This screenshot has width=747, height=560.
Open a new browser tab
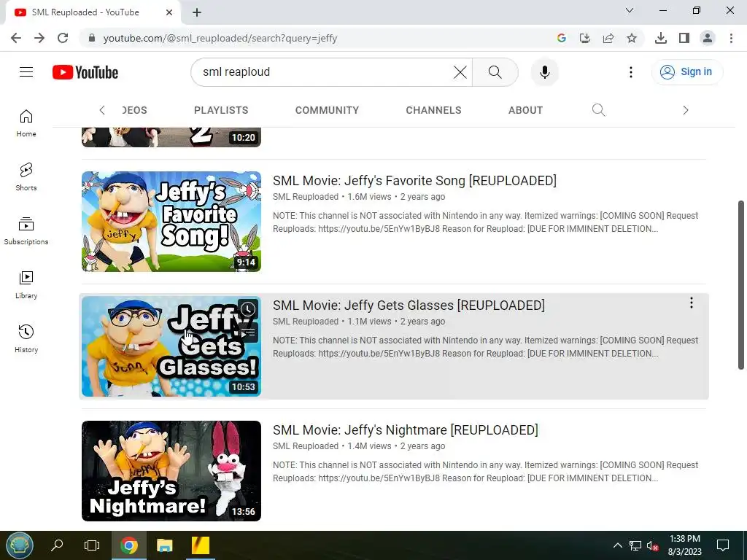[x=197, y=12]
